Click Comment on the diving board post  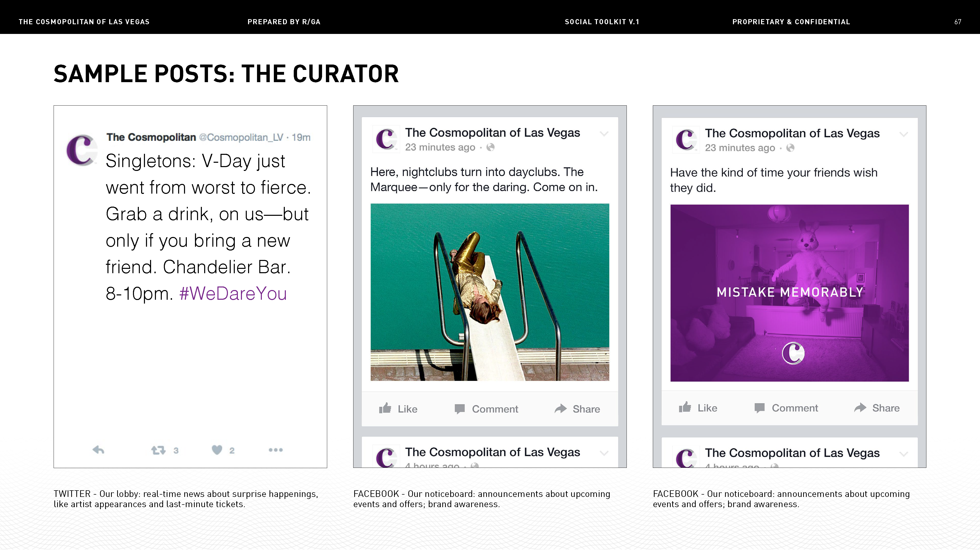click(486, 409)
